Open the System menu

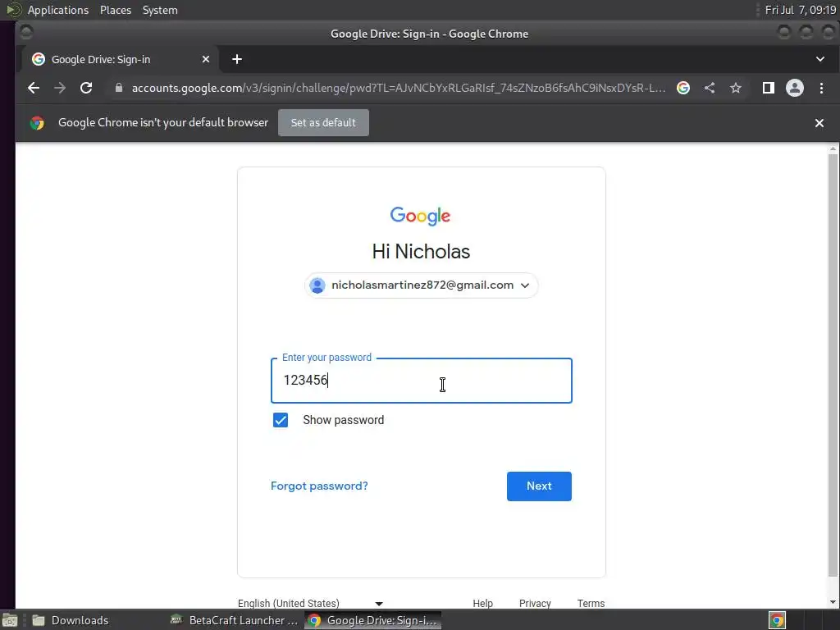click(x=160, y=10)
